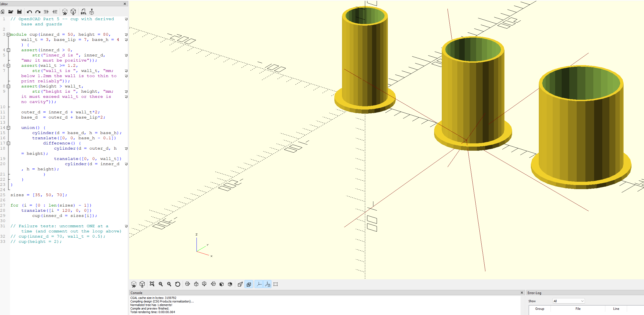Sort the Error-Log by the File column
Viewport: 644px width, 315px height.
(x=578, y=308)
